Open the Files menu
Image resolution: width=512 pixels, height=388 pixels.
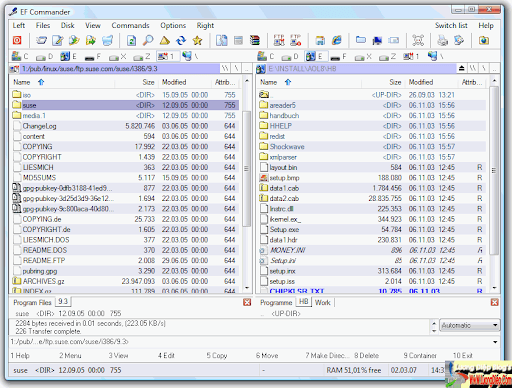coord(43,26)
